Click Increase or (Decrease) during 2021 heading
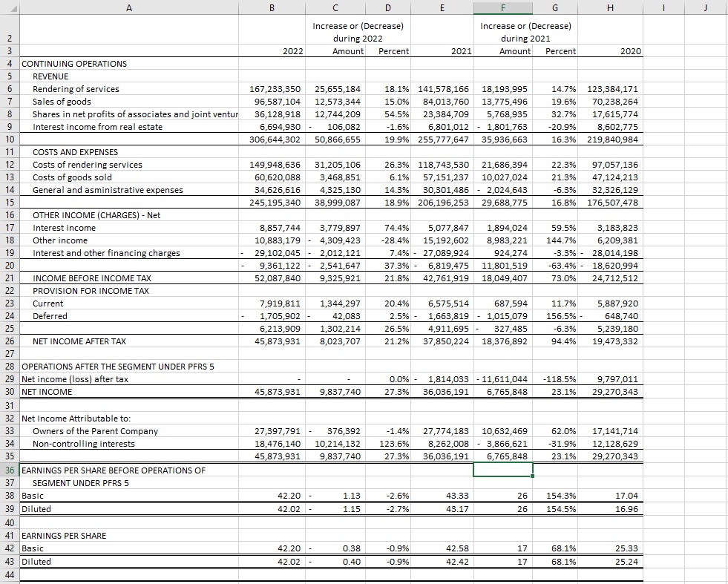This screenshot has width=728, height=584. click(525, 32)
